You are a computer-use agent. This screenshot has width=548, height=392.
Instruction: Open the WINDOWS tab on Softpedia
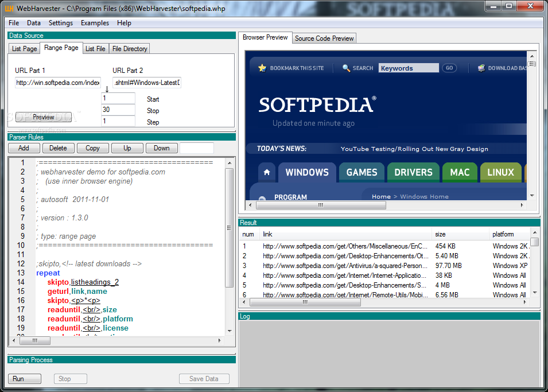(307, 172)
